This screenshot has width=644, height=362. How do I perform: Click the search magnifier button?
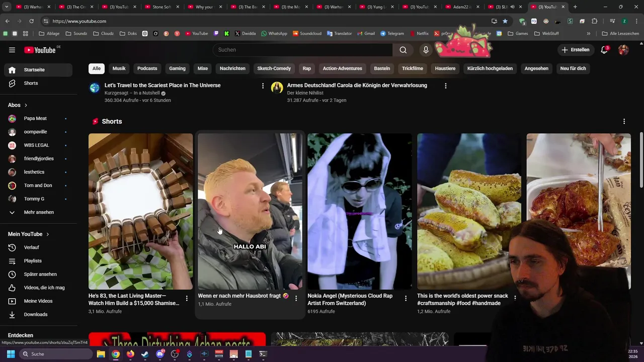[403, 50]
